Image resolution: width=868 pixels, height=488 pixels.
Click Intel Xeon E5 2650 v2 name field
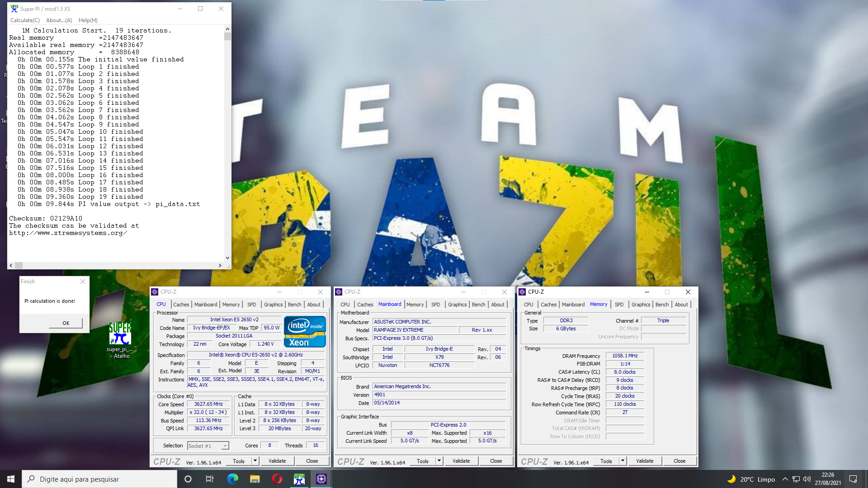click(x=234, y=320)
